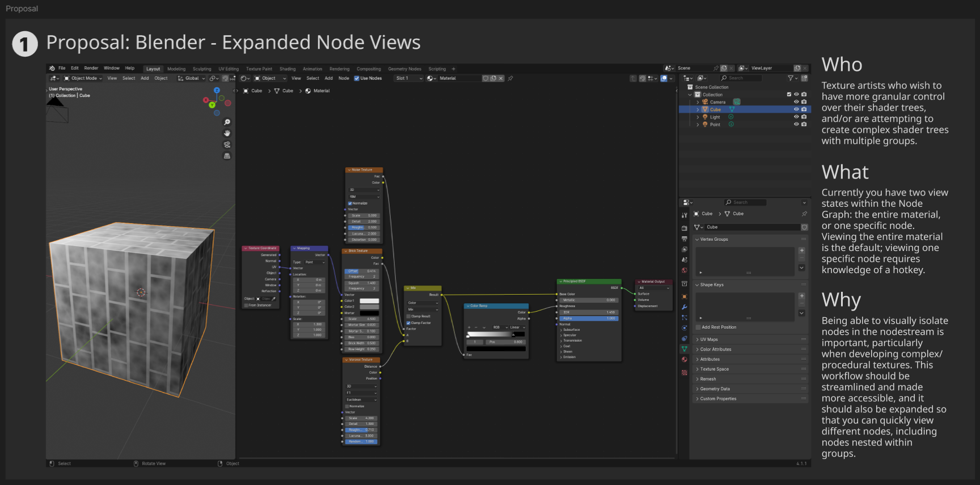Open the Object Mode dropdown

tap(83, 78)
